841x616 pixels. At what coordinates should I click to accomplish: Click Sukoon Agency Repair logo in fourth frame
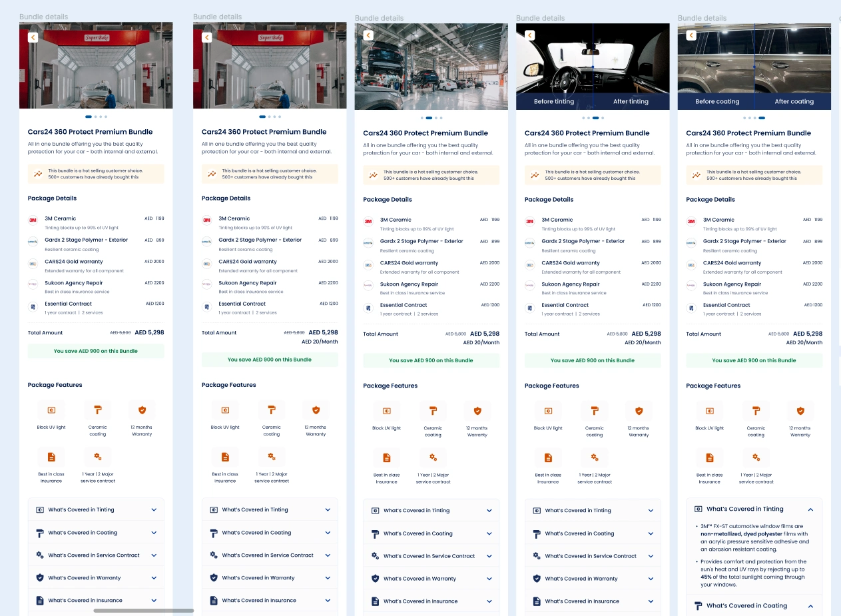point(530,286)
